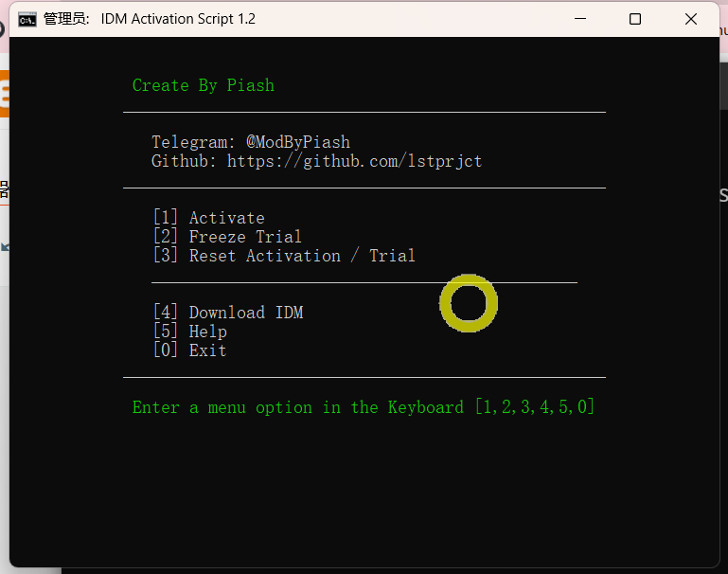Image resolution: width=728 pixels, height=574 pixels.
Task: Click the 'Telegram: @ModByPiash' line
Action: pos(251,142)
